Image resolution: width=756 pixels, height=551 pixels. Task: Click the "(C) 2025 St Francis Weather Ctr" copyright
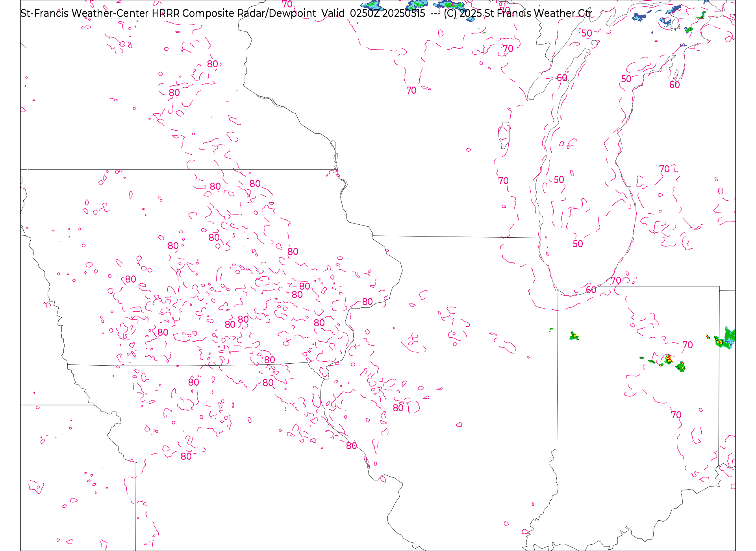pyautogui.click(x=518, y=13)
